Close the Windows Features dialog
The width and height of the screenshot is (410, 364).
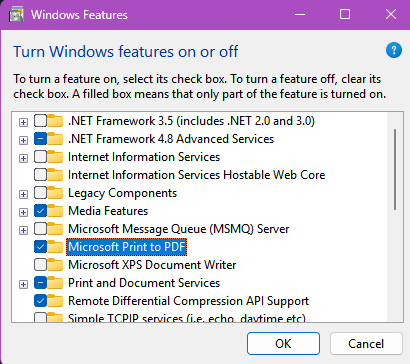coord(391,15)
